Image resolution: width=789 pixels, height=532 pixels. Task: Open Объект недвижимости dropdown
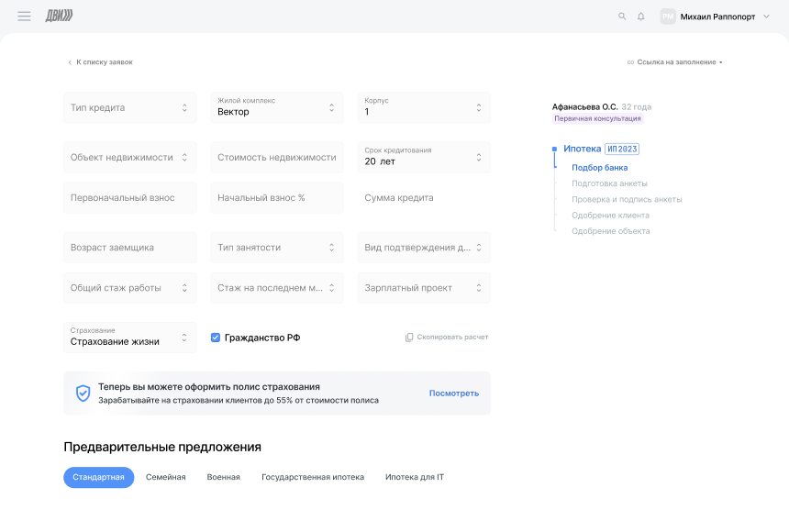(130, 157)
